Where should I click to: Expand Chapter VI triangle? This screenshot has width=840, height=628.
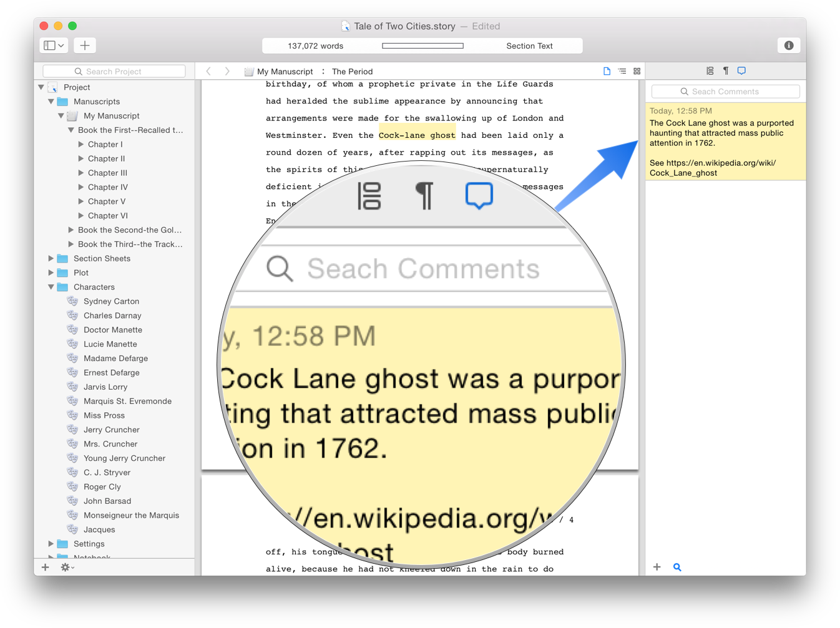tap(81, 216)
